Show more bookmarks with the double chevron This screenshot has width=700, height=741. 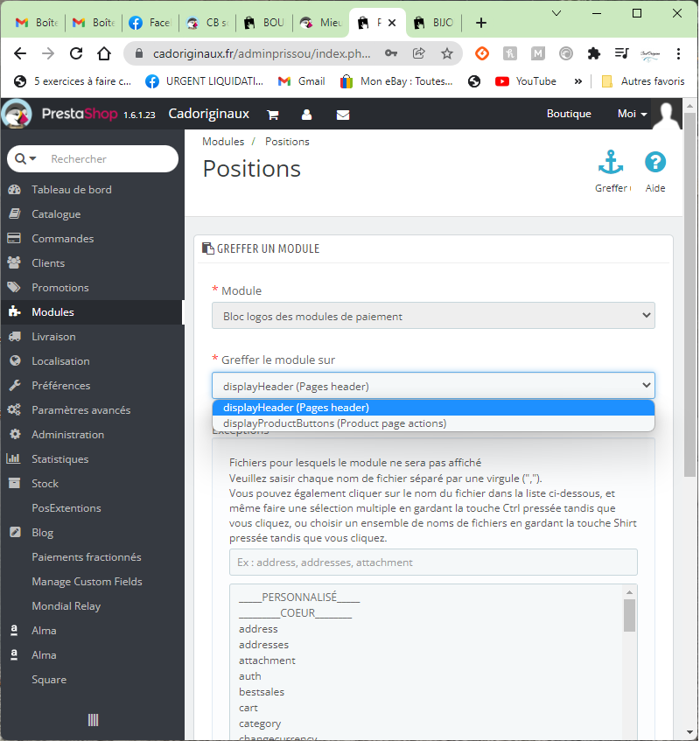point(579,81)
